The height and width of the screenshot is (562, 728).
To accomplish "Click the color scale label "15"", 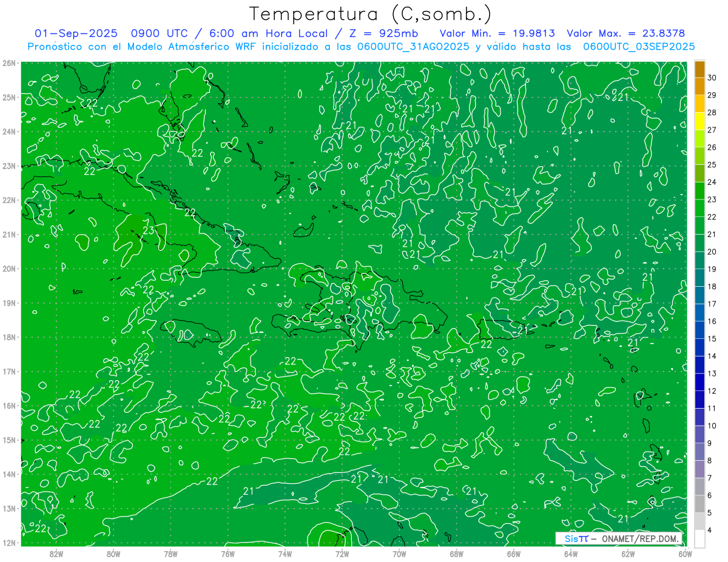I will pyautogui.click(x=712, y=339).
